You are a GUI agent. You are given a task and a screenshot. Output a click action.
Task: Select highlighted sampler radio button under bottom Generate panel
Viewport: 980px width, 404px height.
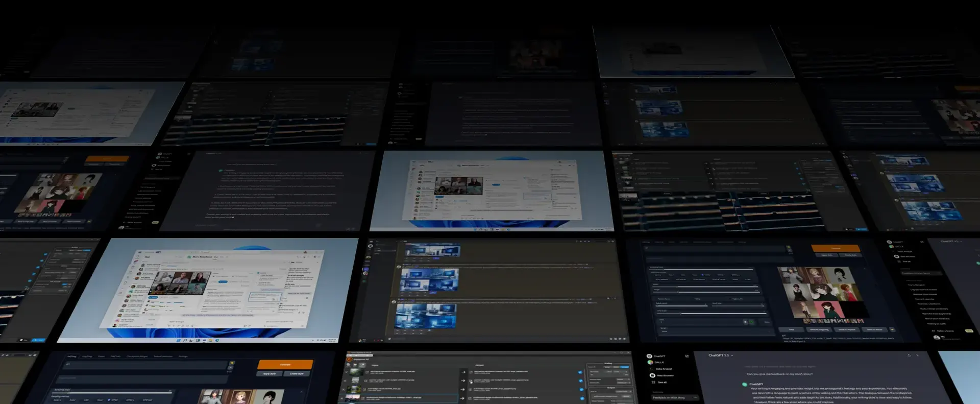(x=109, y=400)
